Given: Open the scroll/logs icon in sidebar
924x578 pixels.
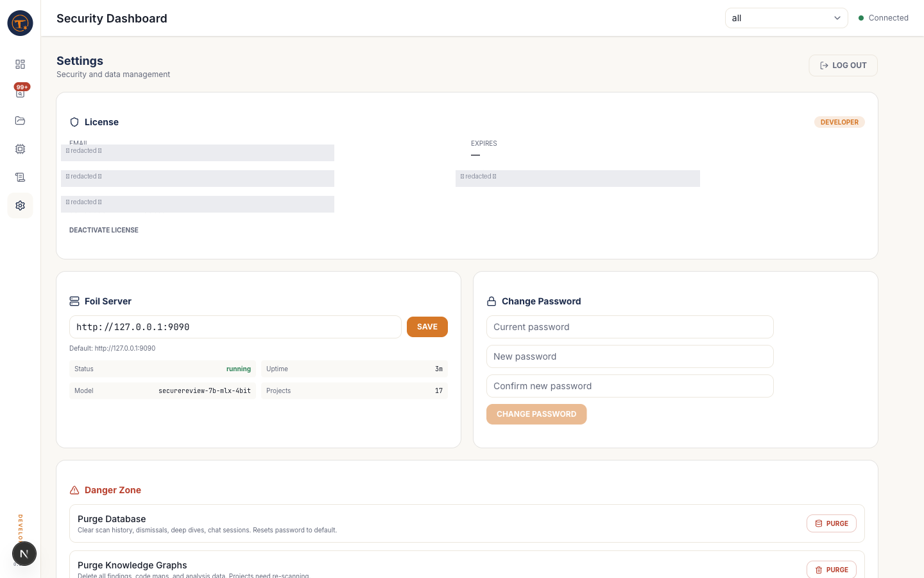Looking at the screenshot, I should click(x=20, y=177).
